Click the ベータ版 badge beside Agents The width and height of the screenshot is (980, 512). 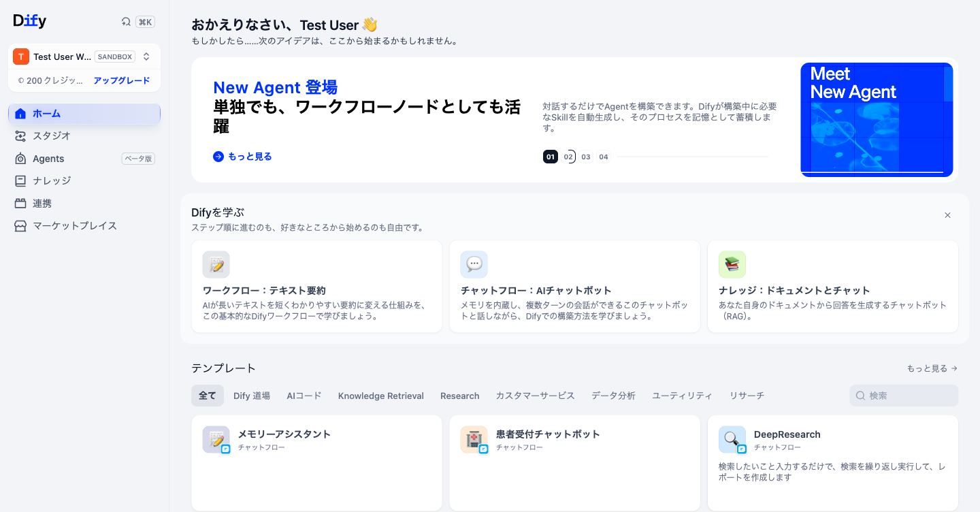pyautogui.click(x=138, y=159)
